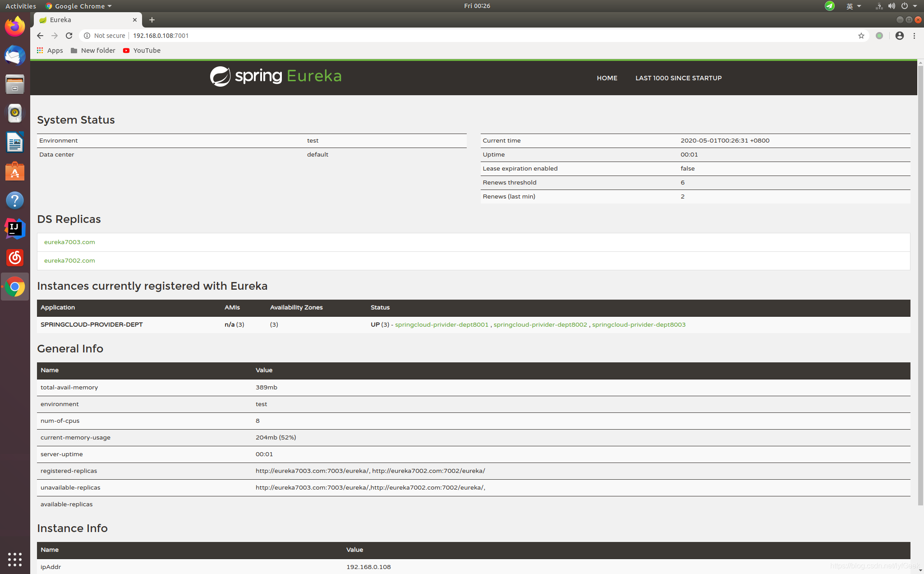This screenshot has height=574, width=924.
Task: Open Google Chrome app menu in top bar
Action: click(78, 6)
